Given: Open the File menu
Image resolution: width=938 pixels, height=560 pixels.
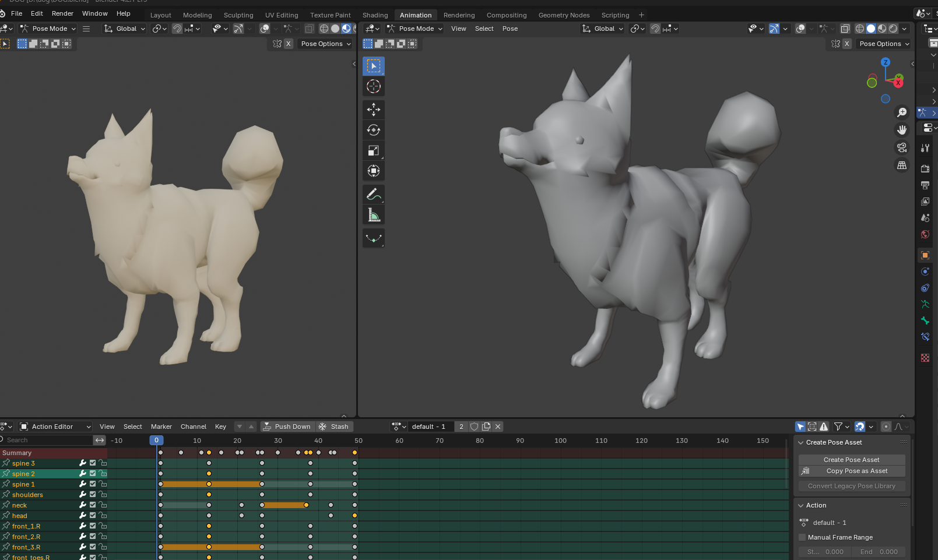Looking at the screenshot, I should 17,13.
